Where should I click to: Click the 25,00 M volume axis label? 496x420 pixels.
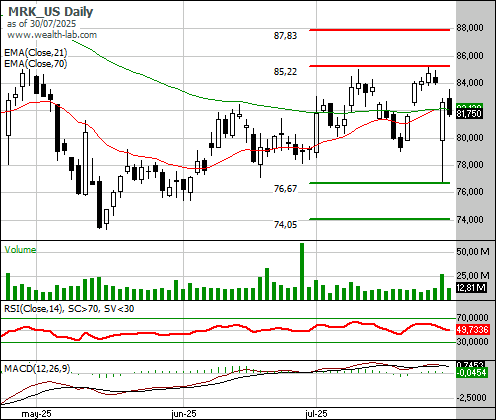pos(473,275)
